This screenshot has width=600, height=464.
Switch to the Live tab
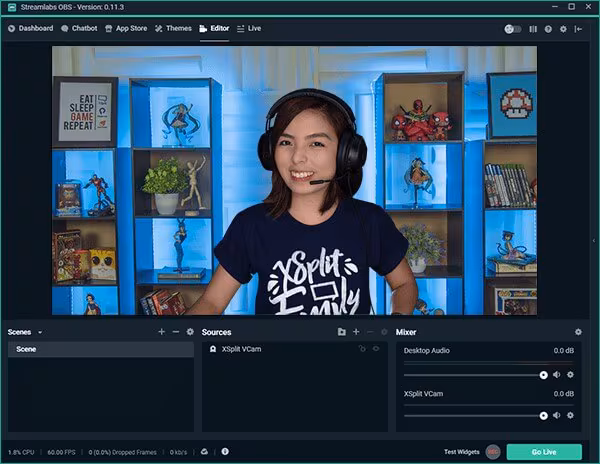click(x=249, y=28)
